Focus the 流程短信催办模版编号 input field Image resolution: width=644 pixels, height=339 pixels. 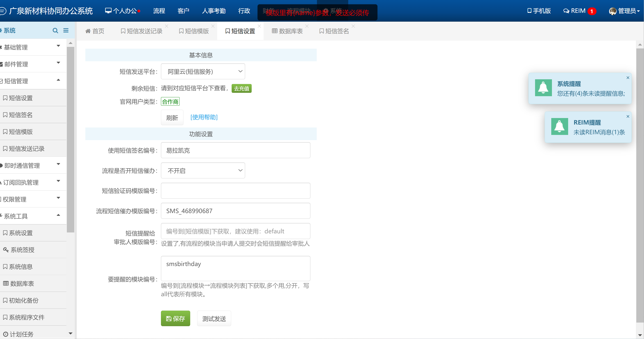pyautogui.click(x=235, y=211)
